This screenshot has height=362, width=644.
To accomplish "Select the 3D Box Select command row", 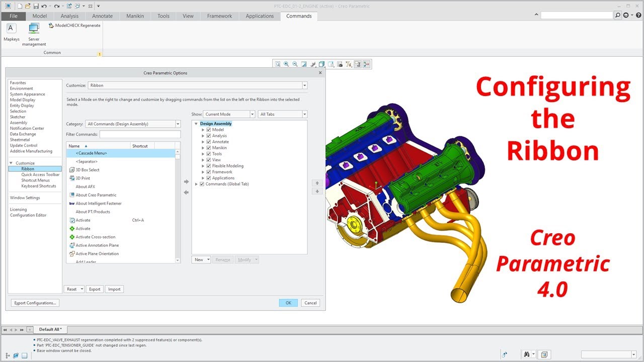I will [x=121, y=170].
